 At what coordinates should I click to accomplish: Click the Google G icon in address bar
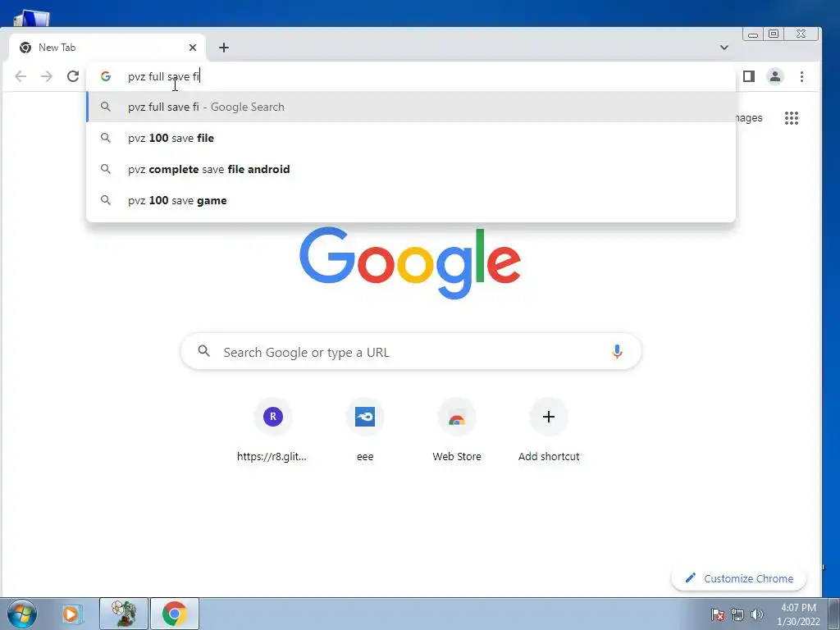tap(106, 76)
